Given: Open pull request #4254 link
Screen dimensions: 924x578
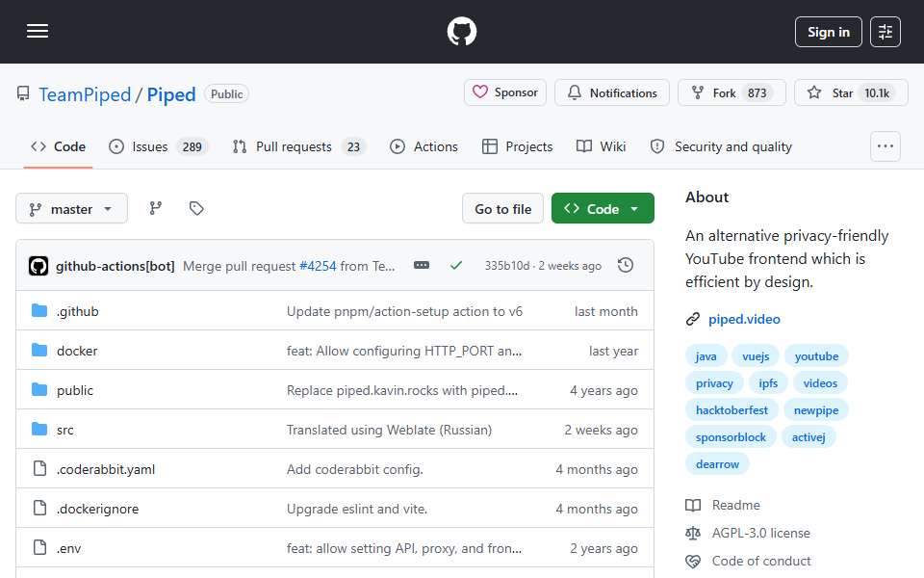Looking at the screenshot, I should [318, 266].
